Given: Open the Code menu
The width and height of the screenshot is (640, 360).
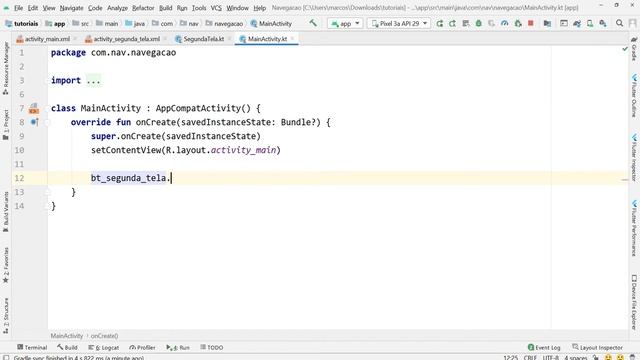Looking at the screenshot, I should [x=95, y=8].
